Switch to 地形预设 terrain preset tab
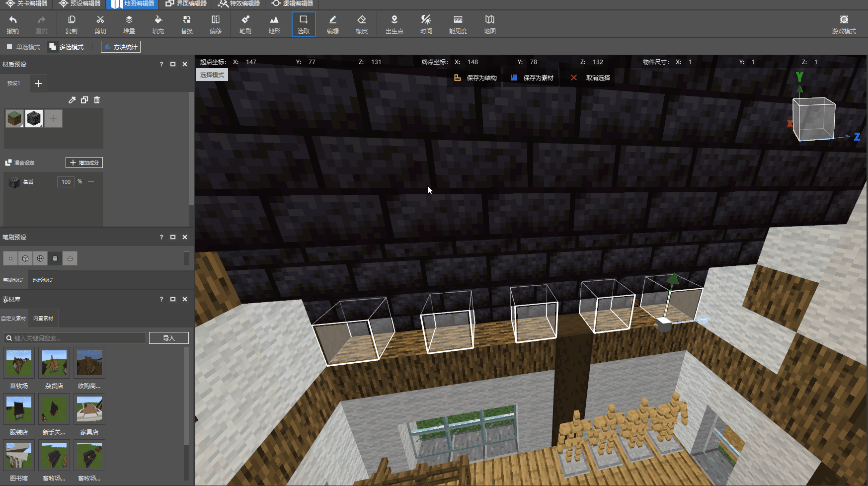 pyautogui.click(x=43, y=280)
